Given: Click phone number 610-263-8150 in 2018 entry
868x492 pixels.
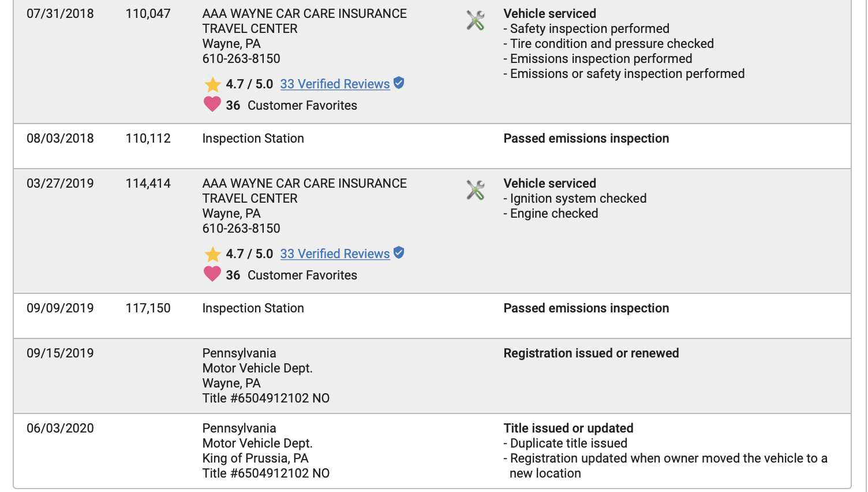Looking at the screenshot, I should click(x=241, y=59).
